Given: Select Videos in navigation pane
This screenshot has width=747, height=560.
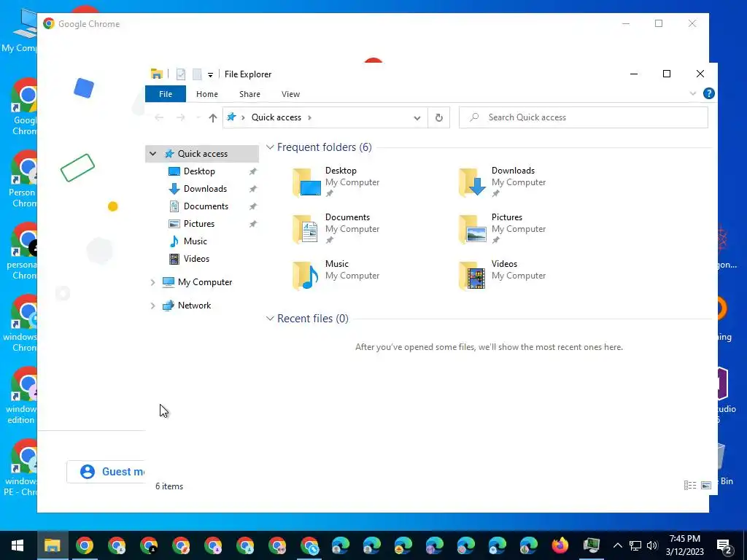Looking at the screenshot, I should [x=196, y=259].
